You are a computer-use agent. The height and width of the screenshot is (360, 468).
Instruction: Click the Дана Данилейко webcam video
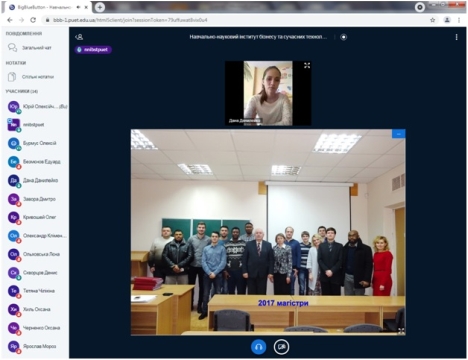click(x=268, y=93)
